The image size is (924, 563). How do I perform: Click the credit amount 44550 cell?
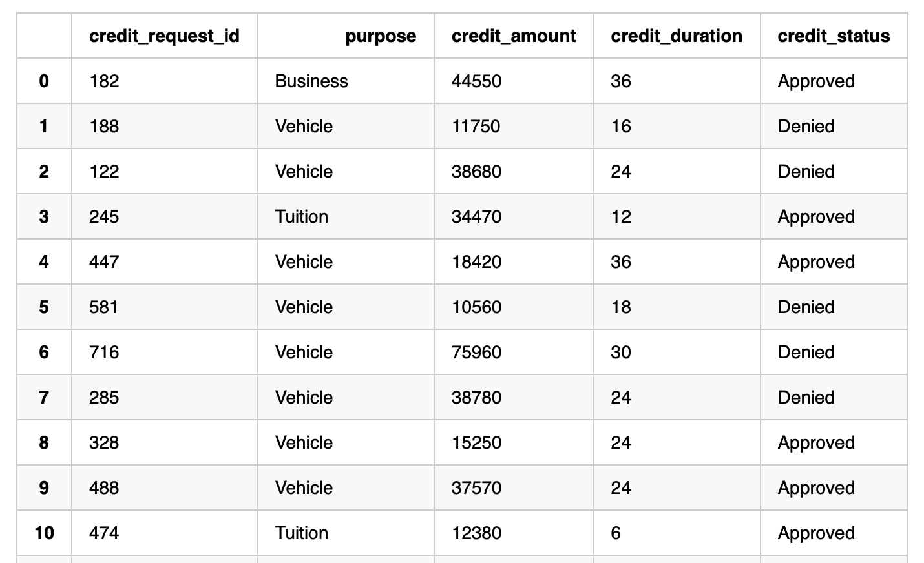pyautogui.click(x=476, y=81)
